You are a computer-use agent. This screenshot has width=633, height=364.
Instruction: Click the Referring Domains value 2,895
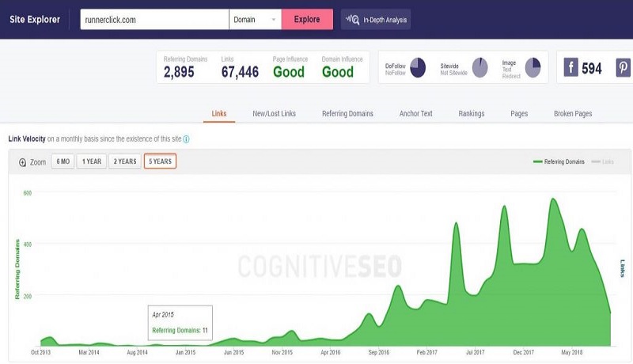(179, 72)
